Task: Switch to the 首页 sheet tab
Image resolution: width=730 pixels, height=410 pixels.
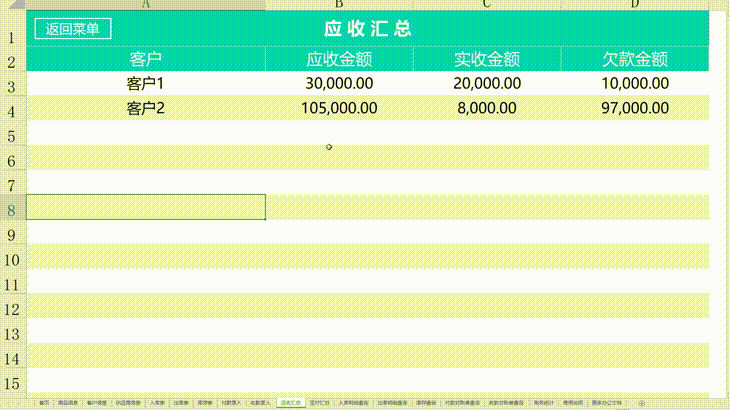Action: [43, 402]
